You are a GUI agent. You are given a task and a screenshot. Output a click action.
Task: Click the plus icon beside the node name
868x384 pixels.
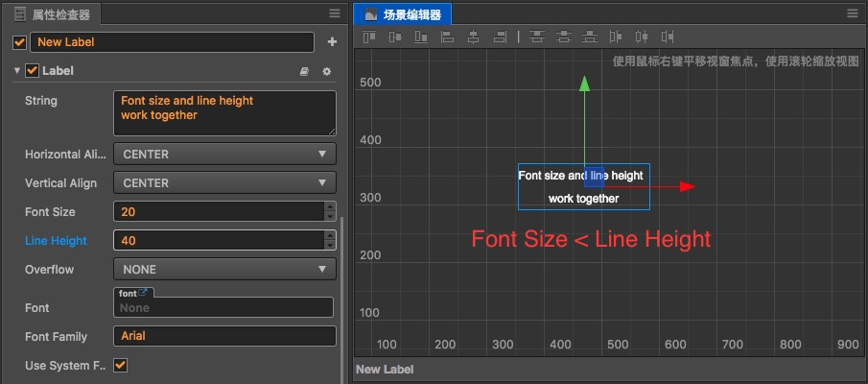[x=332, y=42]
